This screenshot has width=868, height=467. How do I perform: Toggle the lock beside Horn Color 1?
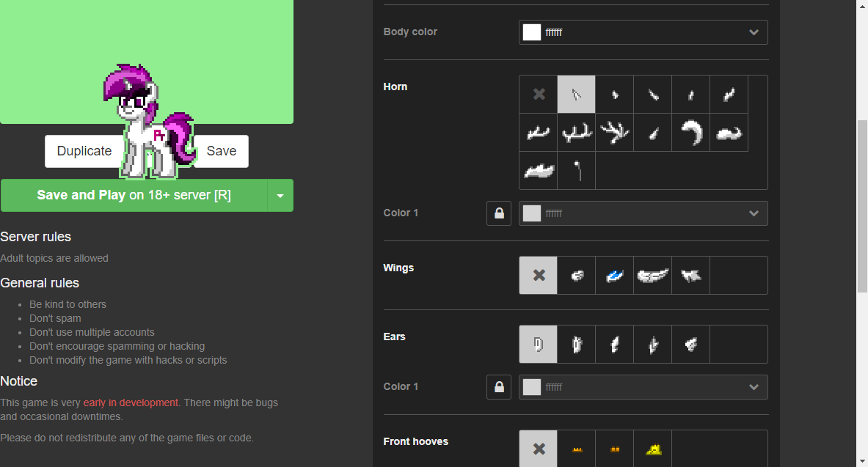point(499,213)
